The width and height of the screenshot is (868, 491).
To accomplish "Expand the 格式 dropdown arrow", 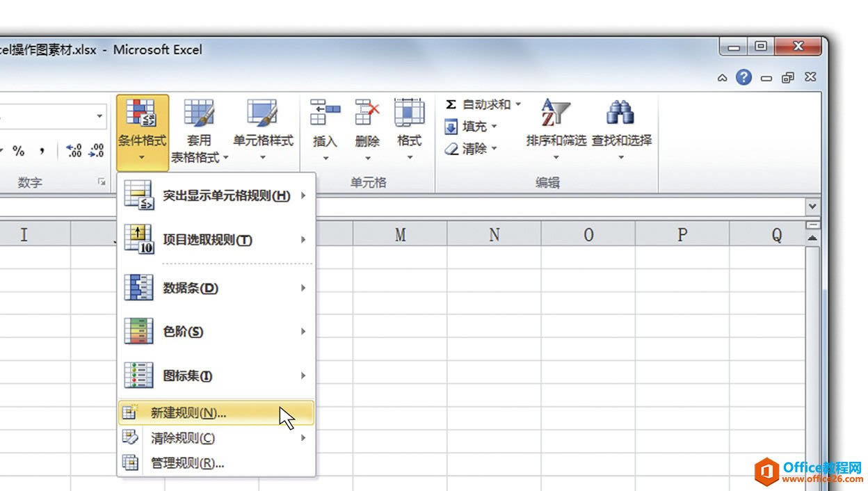I will click(409, 158).
